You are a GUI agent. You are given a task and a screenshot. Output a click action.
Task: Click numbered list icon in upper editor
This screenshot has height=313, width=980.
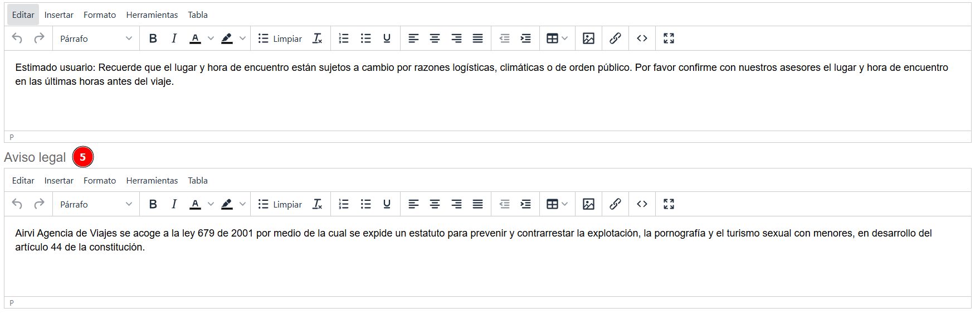click(344, 38)
